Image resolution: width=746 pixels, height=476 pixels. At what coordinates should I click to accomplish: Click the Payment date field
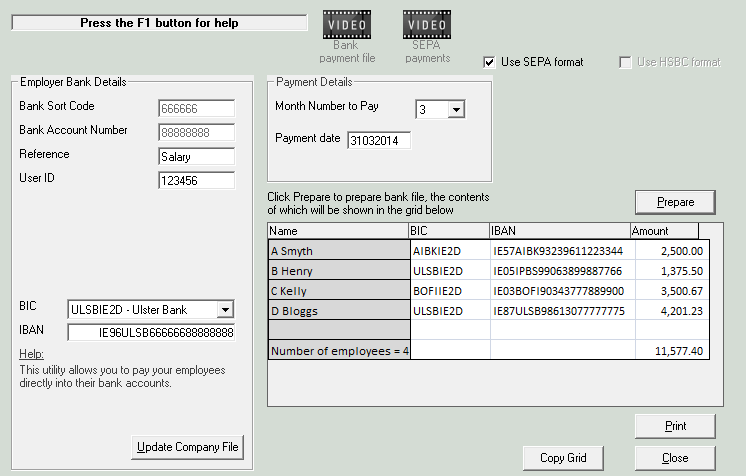[x=379, y=140]
